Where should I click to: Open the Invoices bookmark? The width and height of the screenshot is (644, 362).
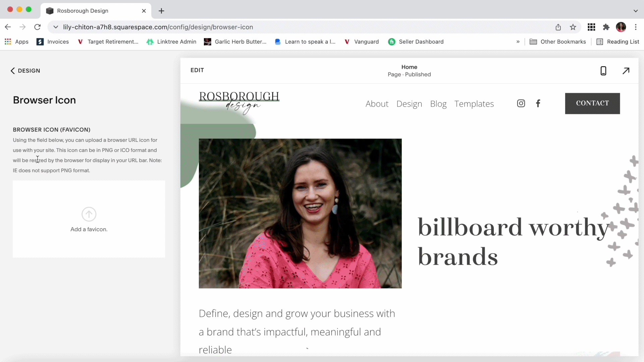pos(53,42)
